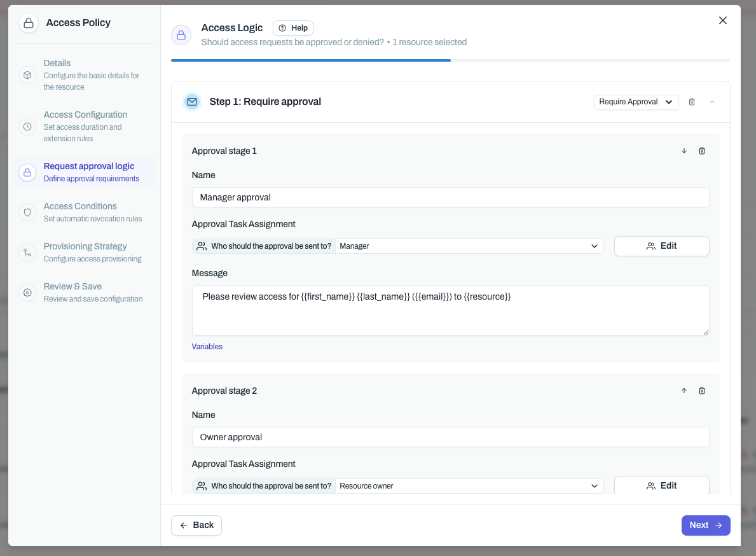This screenshot has height=556, width=756.
Task: Click the wizard progress bar
Action: (450, 60)
